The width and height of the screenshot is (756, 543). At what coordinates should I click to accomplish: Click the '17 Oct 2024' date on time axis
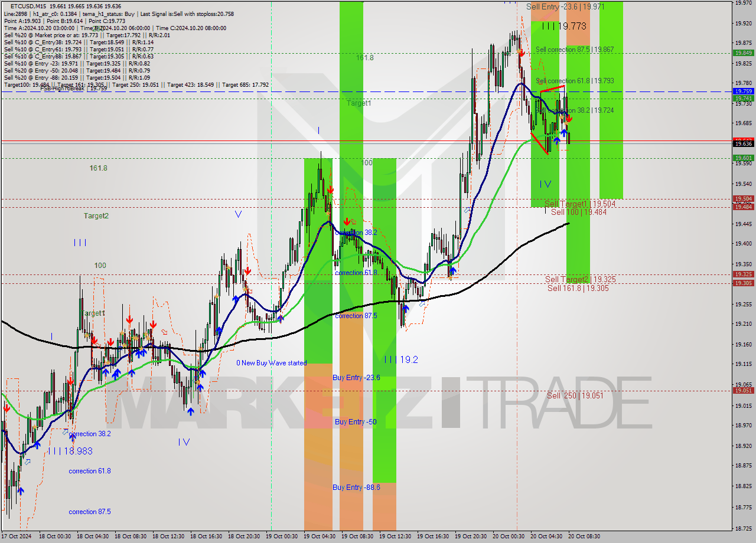point(17,537)
